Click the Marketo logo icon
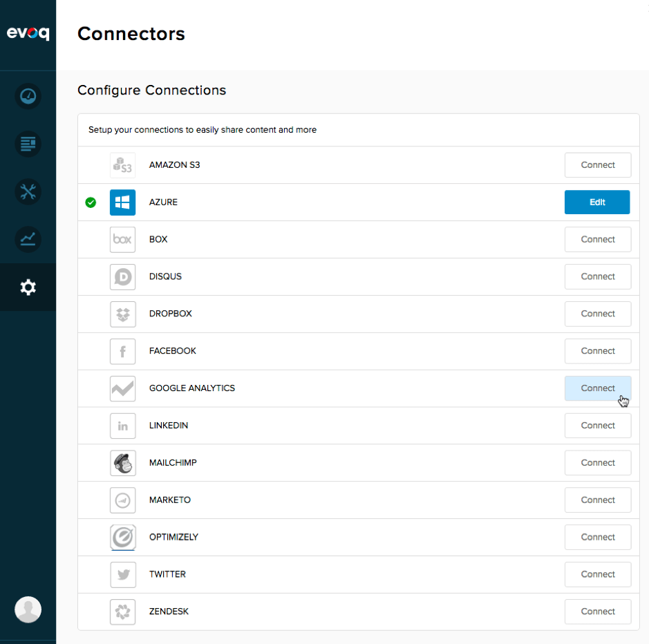Image resolution: width=649 pixels, height=644 pixels. (x=122, y=500)
